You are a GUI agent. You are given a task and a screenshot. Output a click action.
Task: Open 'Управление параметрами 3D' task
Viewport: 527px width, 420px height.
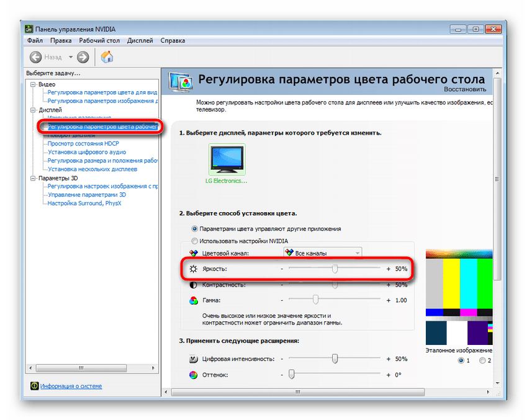[x=87, y=195]
